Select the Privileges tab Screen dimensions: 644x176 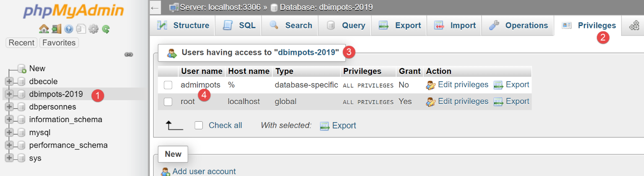pos(588,26)
